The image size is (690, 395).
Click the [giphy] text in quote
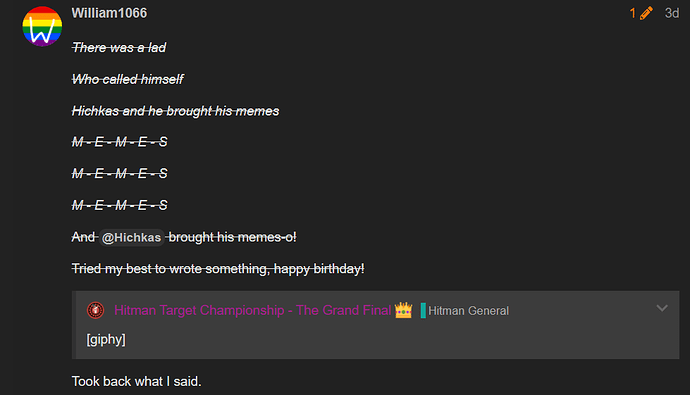[x=106, y=340]
